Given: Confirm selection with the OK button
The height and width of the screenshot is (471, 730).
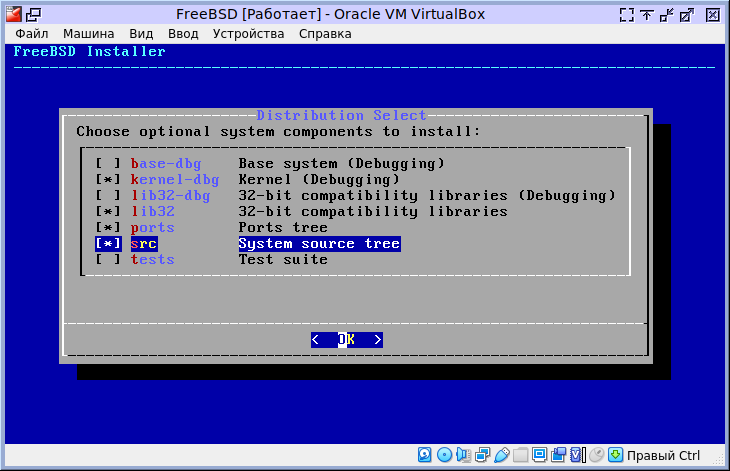Looking at the screenshot, I should (x=347, y=340).
